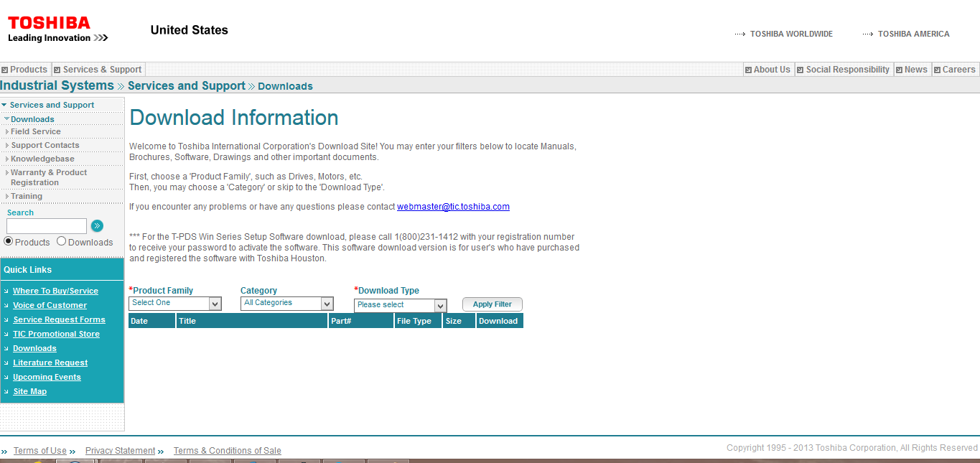Click the webmaster@tic.toshiba.com email link
The image size is (980, 463).
pos(453,207)
